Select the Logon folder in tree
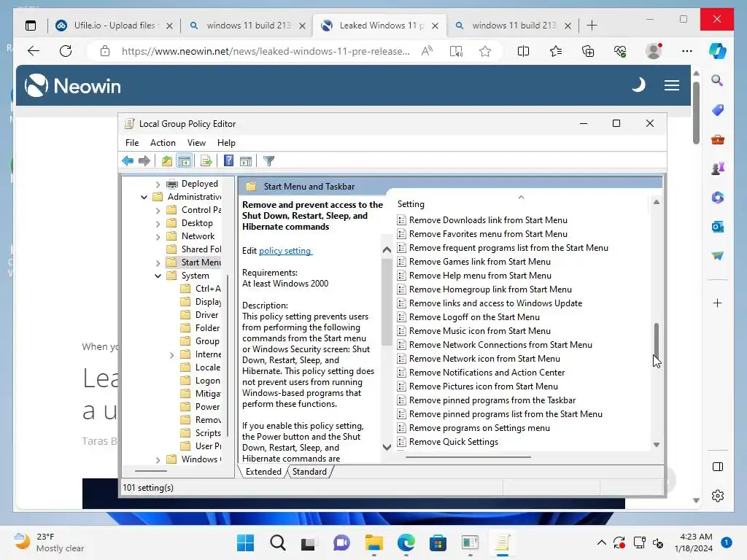Viewport: 747px width, 560px height. pos(207,381)
